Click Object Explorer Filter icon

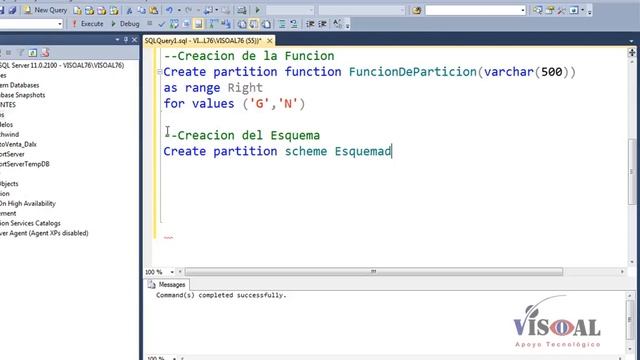[20, 53]
